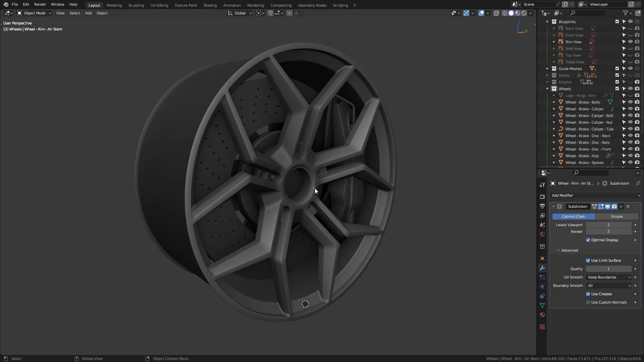Remove the Subdivision modifier
Image resolution: width=644 pixels, height=362 pixels.
(x=628, y=206)
